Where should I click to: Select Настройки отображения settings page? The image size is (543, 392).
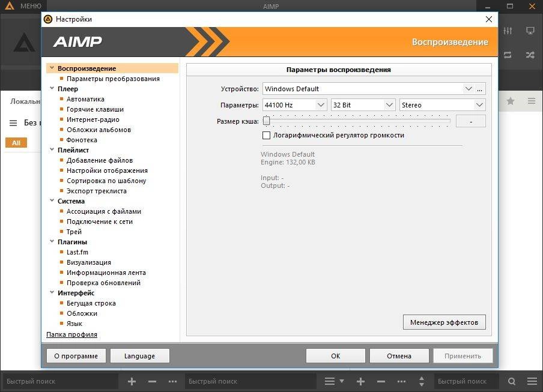(x=107, y=170)
